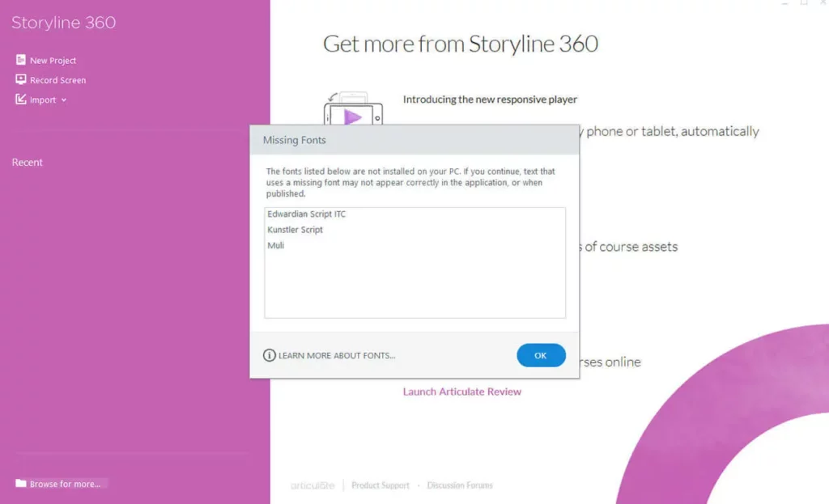Click the Import icon in sidebar
829x504 pixels.
click(x=21, y=100)
